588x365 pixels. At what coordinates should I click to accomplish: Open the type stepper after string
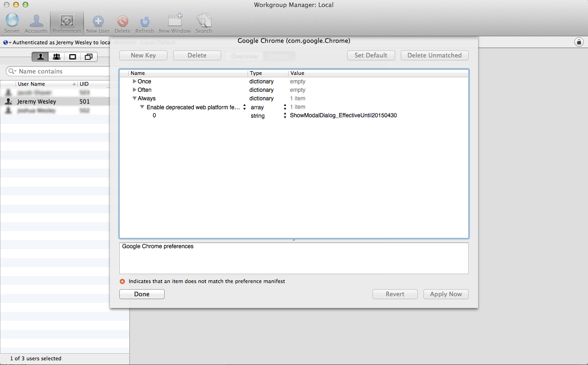pos(285,115)
